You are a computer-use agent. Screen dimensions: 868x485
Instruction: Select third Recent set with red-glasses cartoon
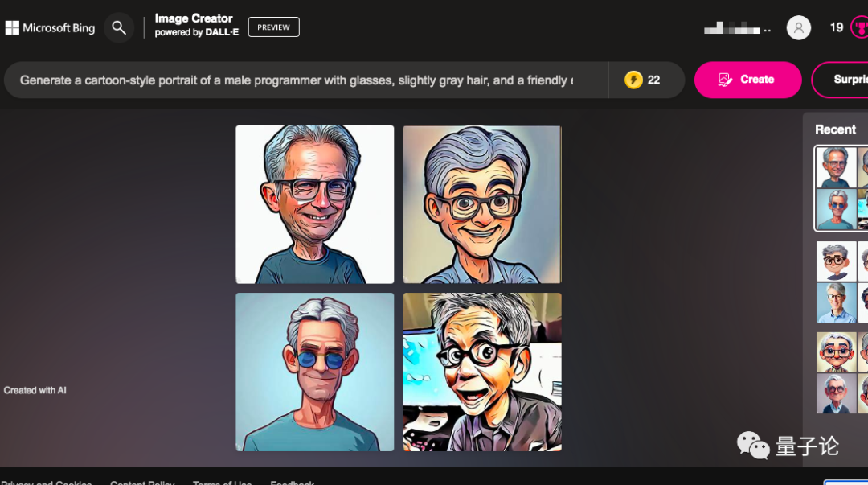pyautogui.click(x=842, y=372)
